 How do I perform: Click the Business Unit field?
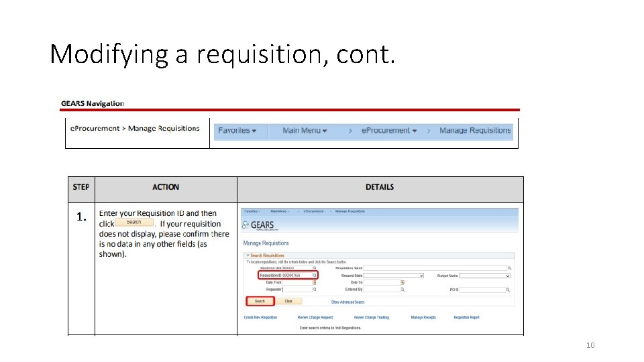[x=297, y=268]
